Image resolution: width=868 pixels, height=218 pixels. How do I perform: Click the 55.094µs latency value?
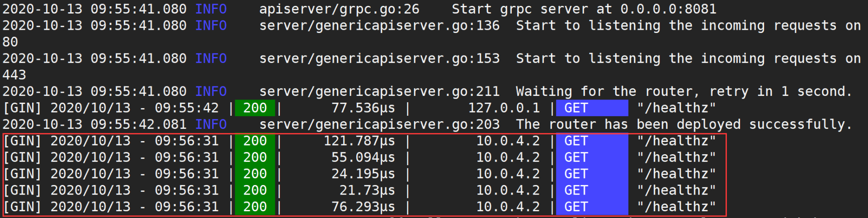(363, 157)
